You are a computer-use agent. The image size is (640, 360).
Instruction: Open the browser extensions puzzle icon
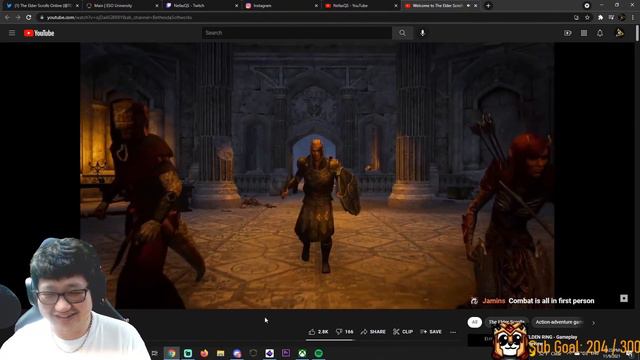click(600, 18)
